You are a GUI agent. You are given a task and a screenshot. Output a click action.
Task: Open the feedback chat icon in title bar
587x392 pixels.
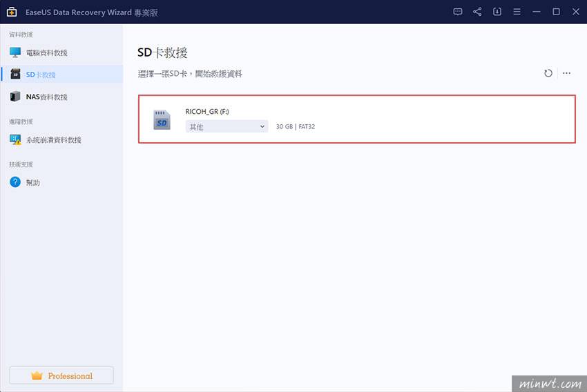(x=457, y=12)
